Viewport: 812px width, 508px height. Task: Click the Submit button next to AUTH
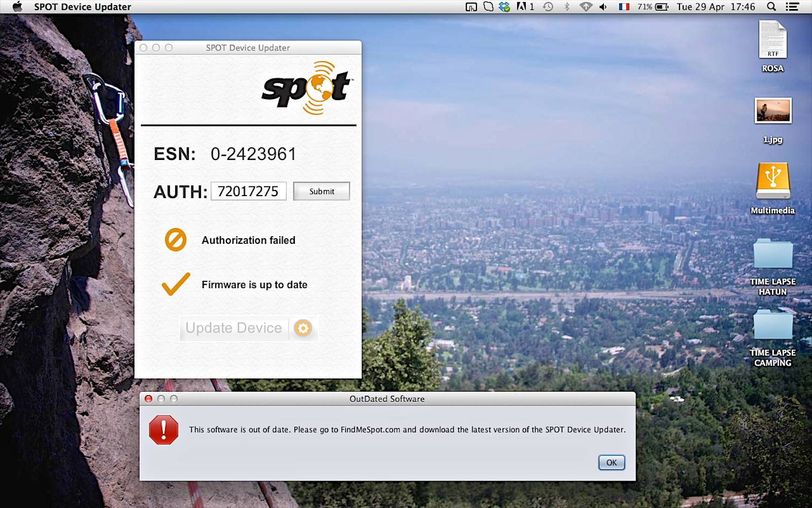point(322,191)
